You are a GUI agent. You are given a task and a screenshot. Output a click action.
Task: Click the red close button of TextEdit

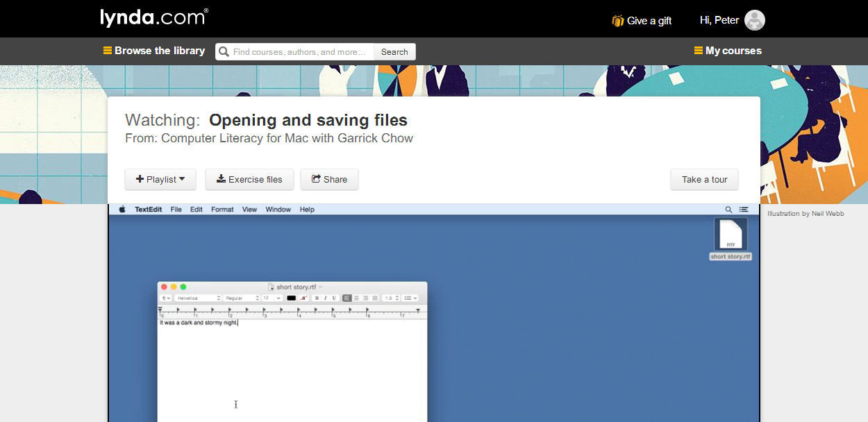(164, 287)
